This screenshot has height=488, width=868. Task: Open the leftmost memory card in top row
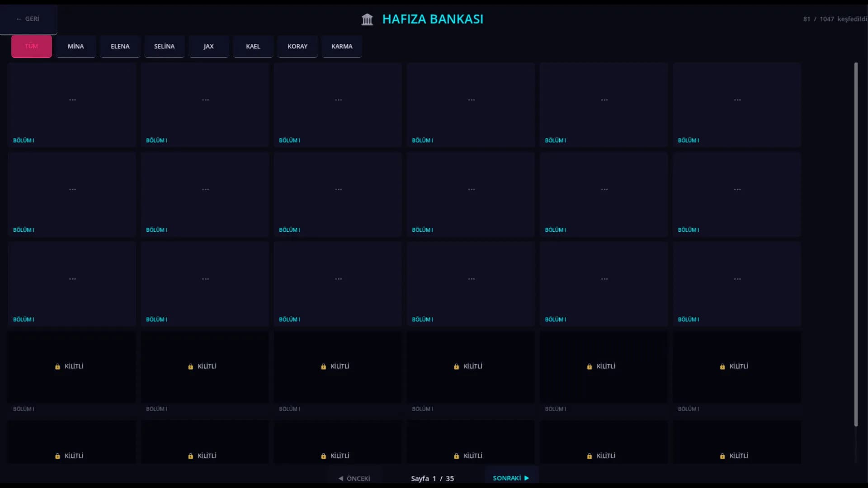[x=72, y=105]
